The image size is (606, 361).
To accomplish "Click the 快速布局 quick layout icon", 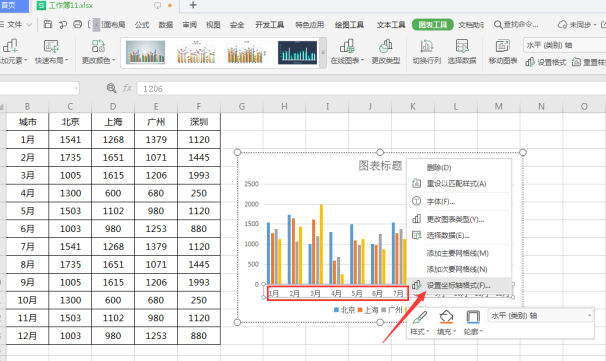I will click(51, 46).
